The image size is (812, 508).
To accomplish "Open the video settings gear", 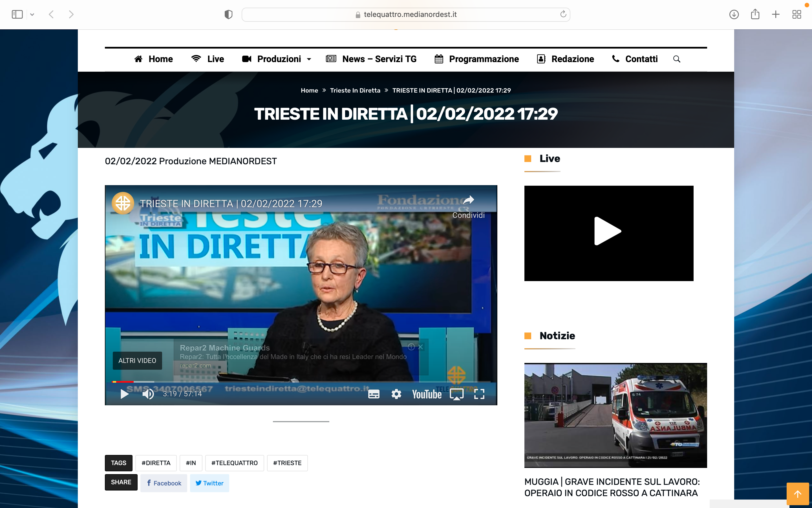I will tap(396, 394).
